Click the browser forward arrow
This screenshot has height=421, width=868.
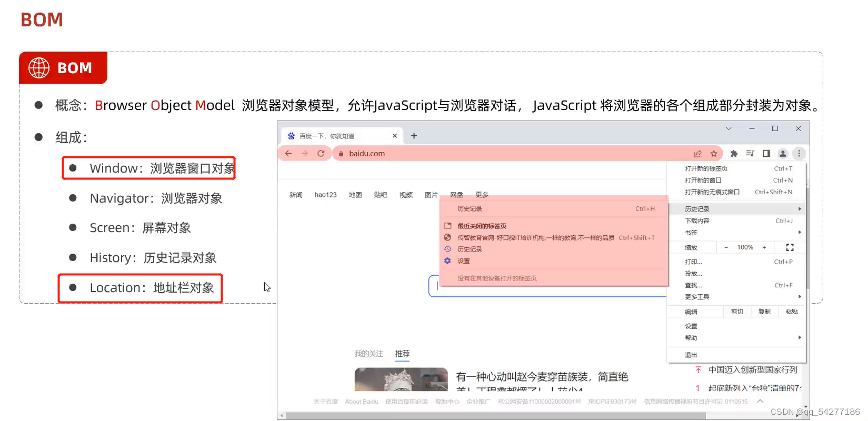pos(305,154)
